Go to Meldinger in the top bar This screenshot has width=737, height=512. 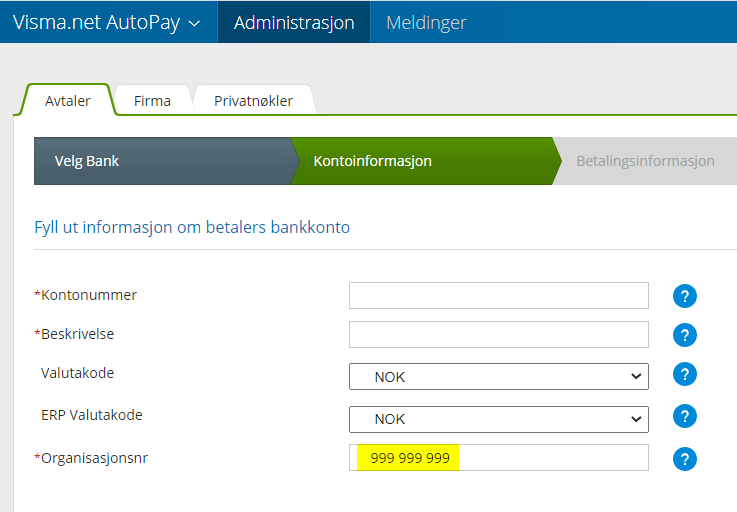pyautogui.click(x=426, y=22)
